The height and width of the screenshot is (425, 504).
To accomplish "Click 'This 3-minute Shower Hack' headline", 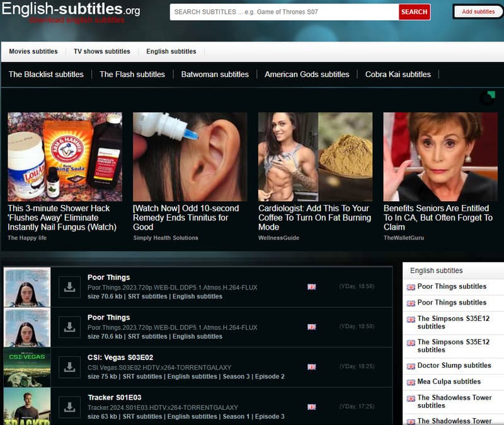I will (x=62, y=218).
